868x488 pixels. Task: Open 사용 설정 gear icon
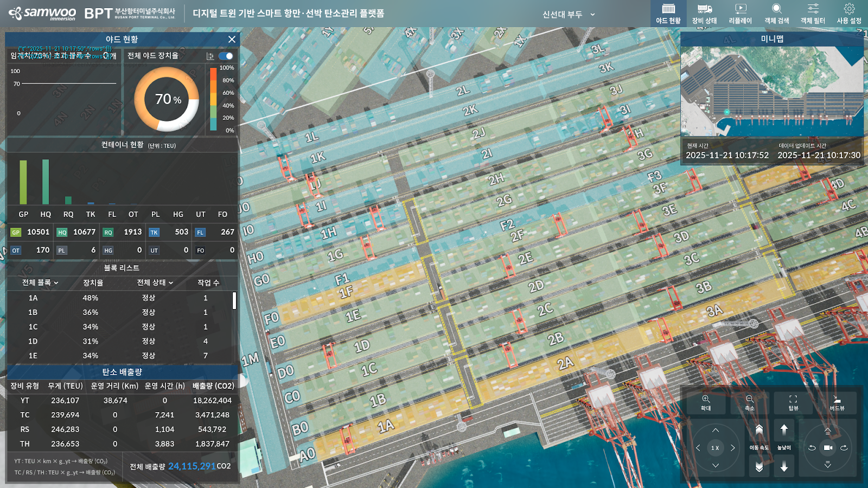click(x=849, y=14)
